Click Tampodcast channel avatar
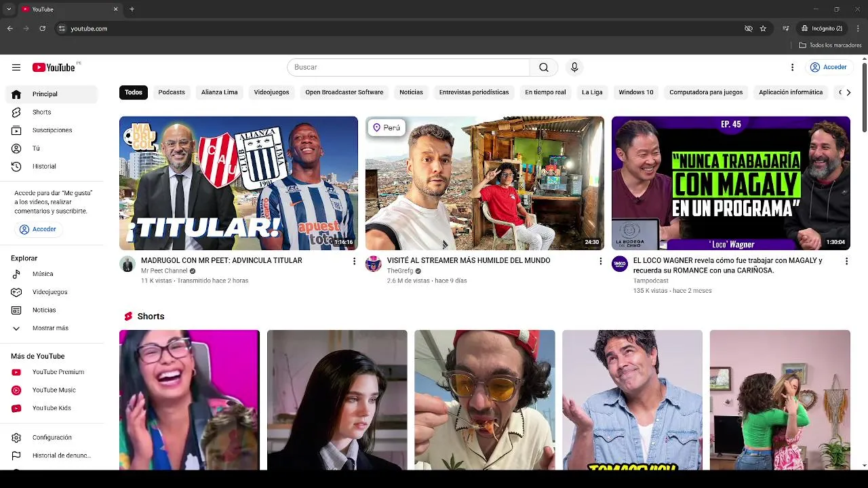868x488 pixels. coord(620,264)
